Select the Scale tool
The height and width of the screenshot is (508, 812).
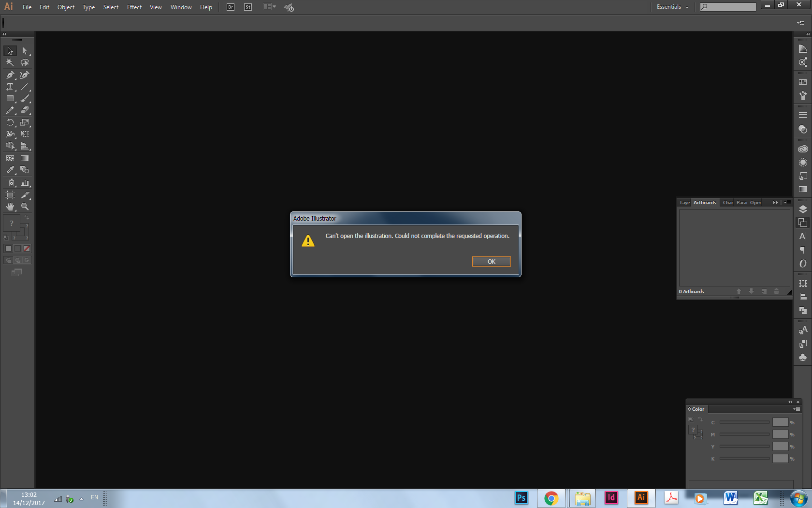(x=25, y=122)
